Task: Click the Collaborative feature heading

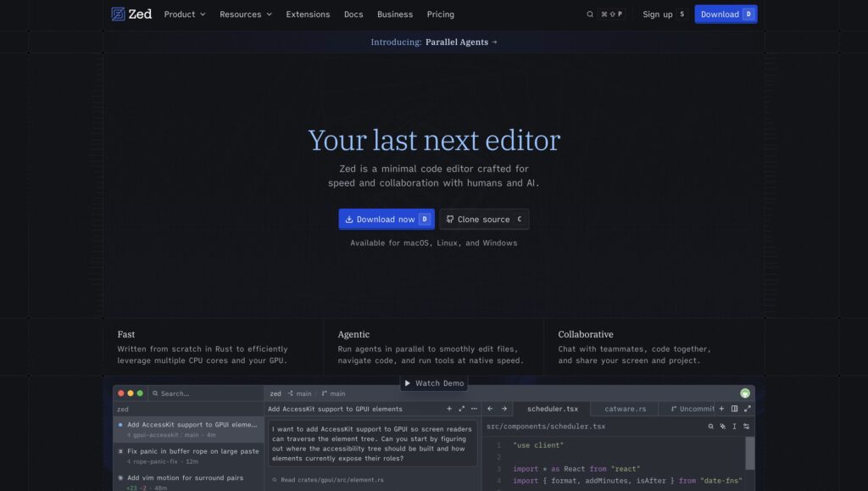Action: [585, 334]
